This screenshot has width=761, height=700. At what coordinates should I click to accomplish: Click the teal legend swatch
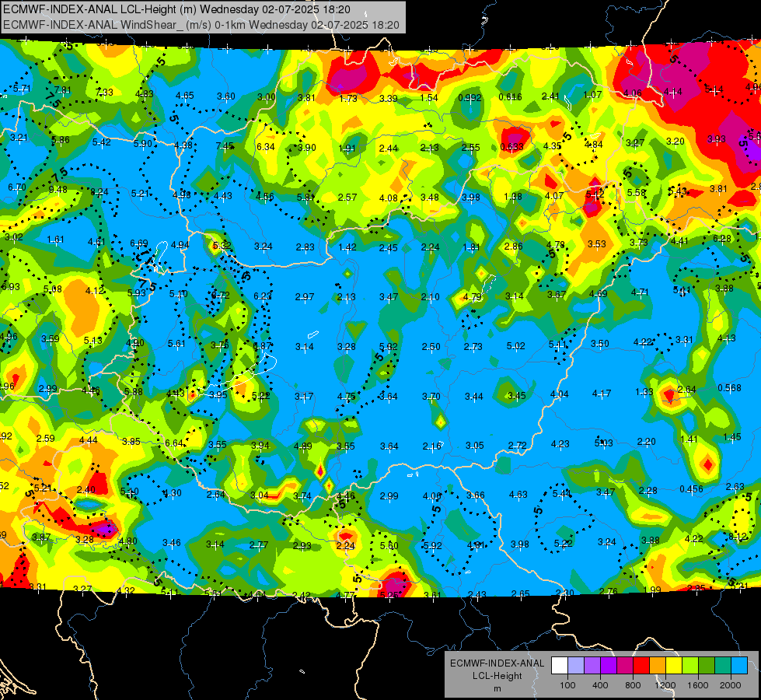pos(723,666)
